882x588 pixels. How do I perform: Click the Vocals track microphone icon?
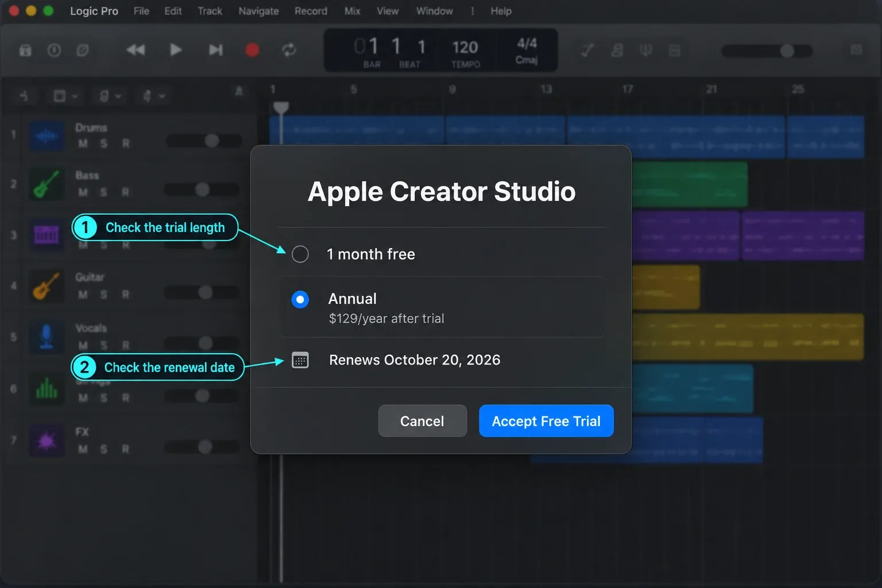coord(47,336)
